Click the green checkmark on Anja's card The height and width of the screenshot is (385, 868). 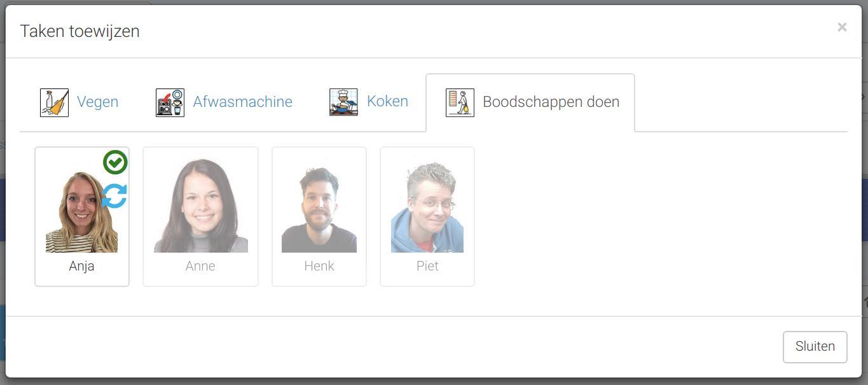point(115,162)
